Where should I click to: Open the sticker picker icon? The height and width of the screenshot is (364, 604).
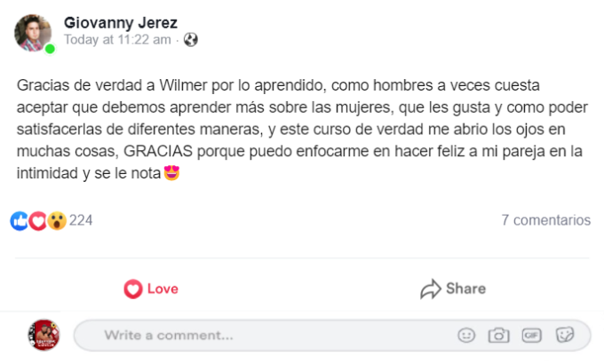[564, 336]
